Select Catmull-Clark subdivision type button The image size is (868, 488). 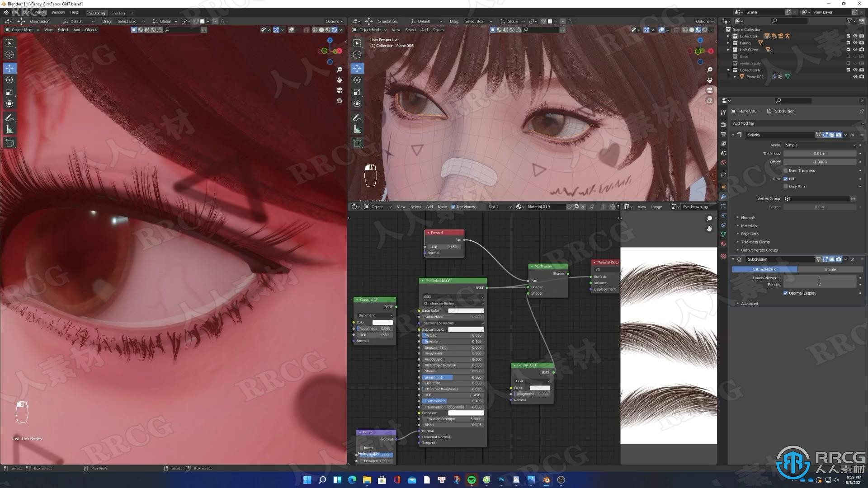coord(764,269)
